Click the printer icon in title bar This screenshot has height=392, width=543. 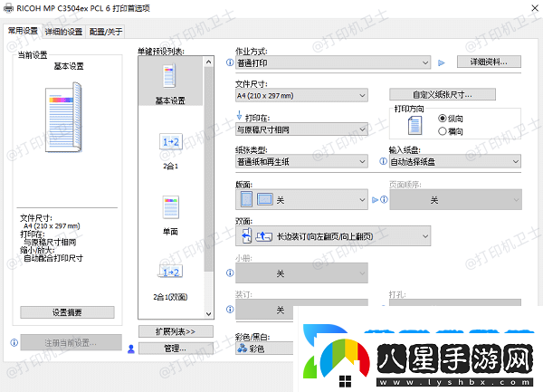click(x=8, y=8)
